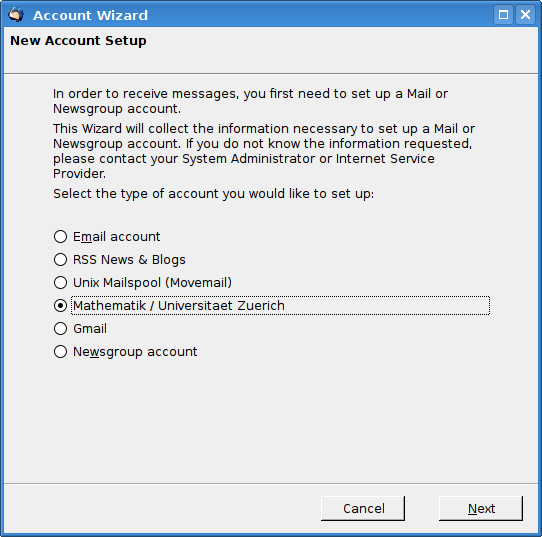Click the 'Gmail' option label text

90,329
